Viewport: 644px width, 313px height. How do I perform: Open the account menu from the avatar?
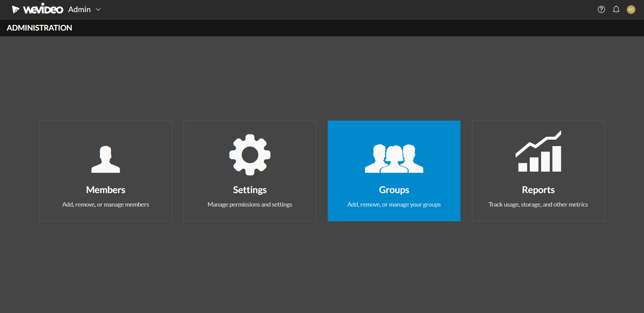click(631, 9)
